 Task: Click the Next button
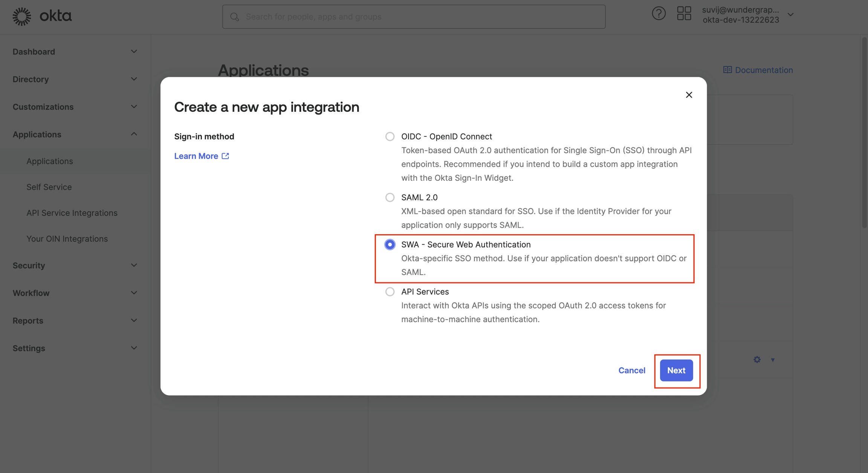676,370
